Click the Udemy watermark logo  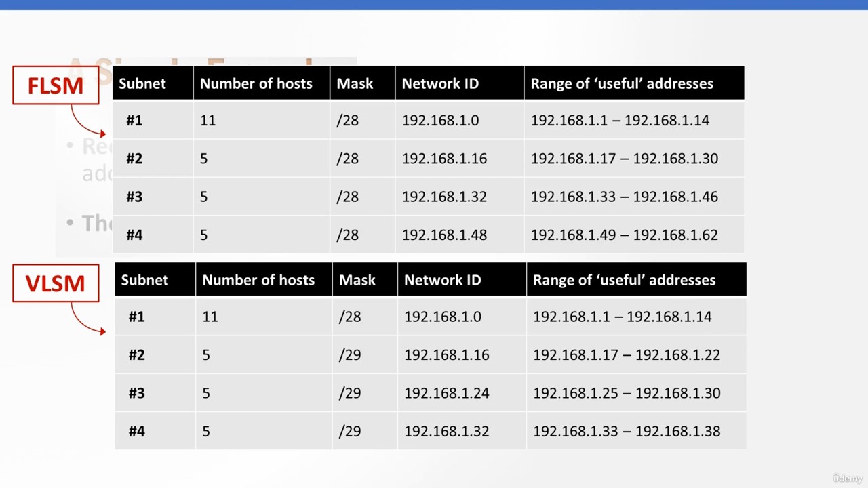(x=847, y=479)
